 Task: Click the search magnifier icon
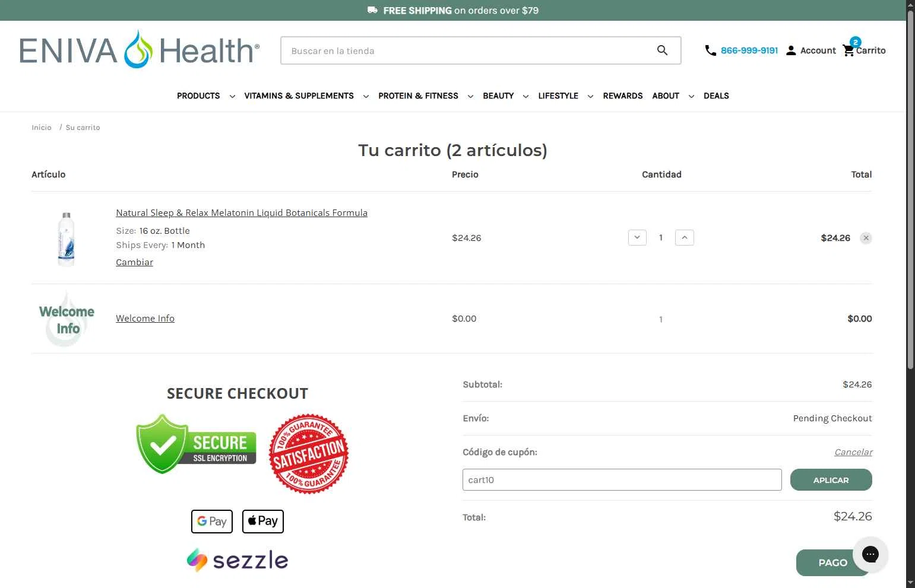coord(662,50)
